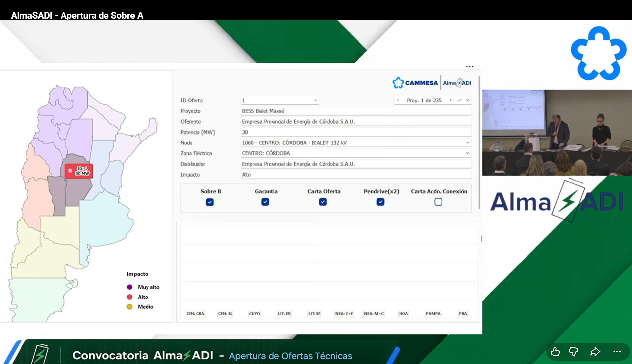Select the PAMPA chart label
Image resolution: width=632 pixels, height=364 pixels.
click(x=433, y=313)
